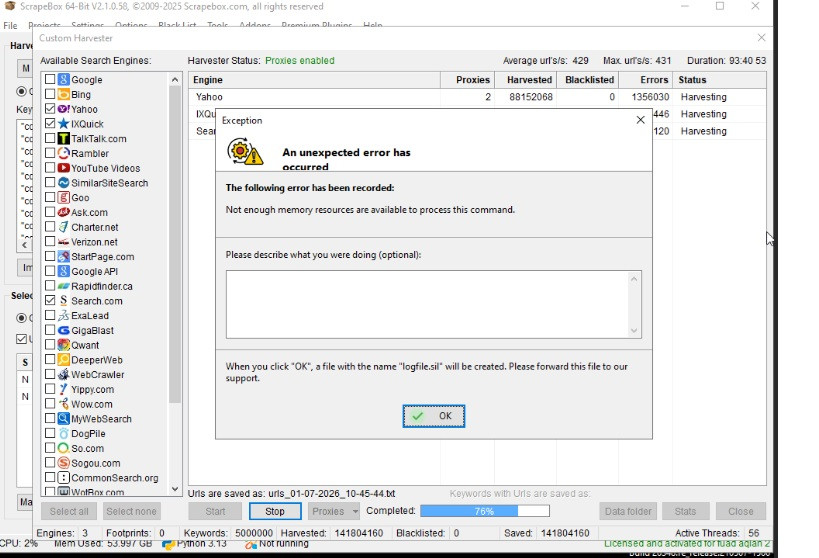Click the search engine list up arrow
The image size is (819, 558).
175,80
